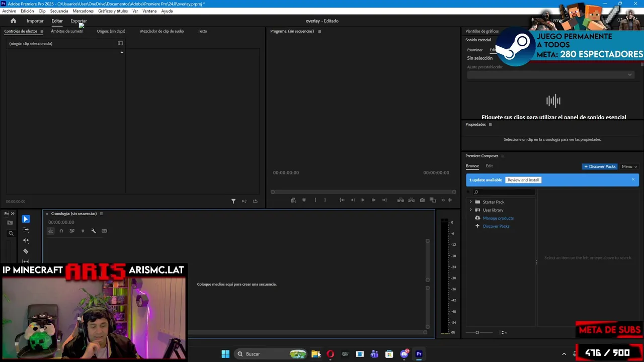Open the effect filter funnel icon
The width and height of the screenshot is (644, 362).
233,201
